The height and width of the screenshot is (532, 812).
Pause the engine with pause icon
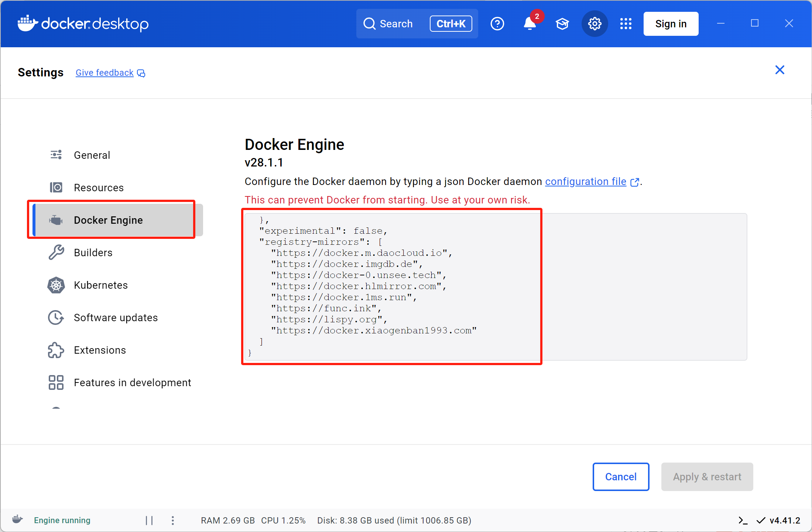[149, 521]
